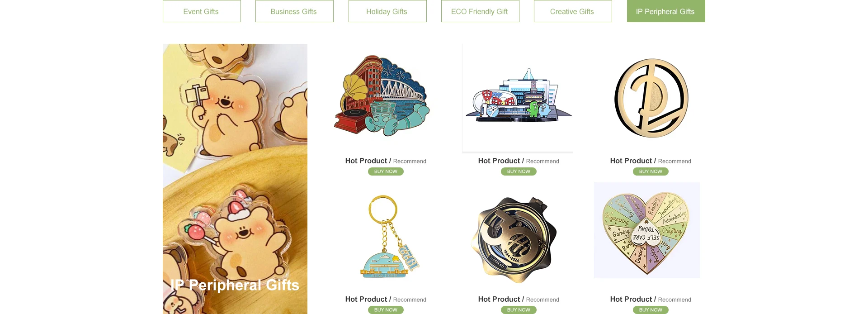Click BUY NOW under the gold P pin
This screenshot has height=314, width=868.
tap(651, 171)
